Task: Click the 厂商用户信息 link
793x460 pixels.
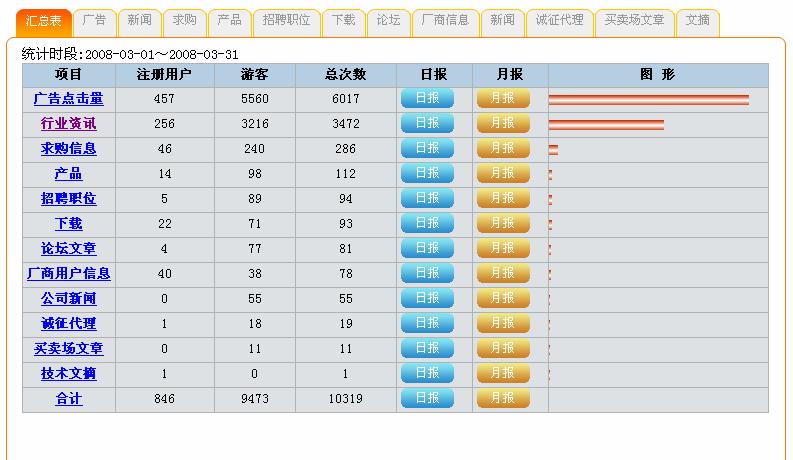Action: (x=68, y=274)
